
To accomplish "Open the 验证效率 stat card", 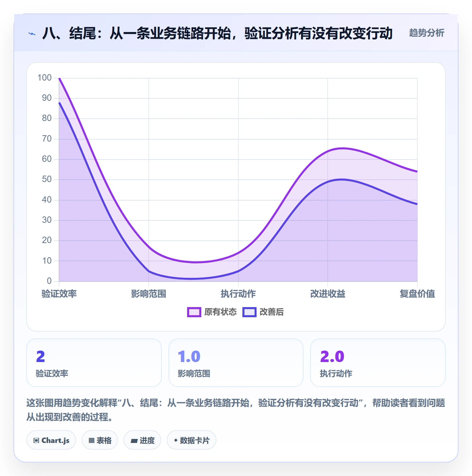I will coord(94,363).
